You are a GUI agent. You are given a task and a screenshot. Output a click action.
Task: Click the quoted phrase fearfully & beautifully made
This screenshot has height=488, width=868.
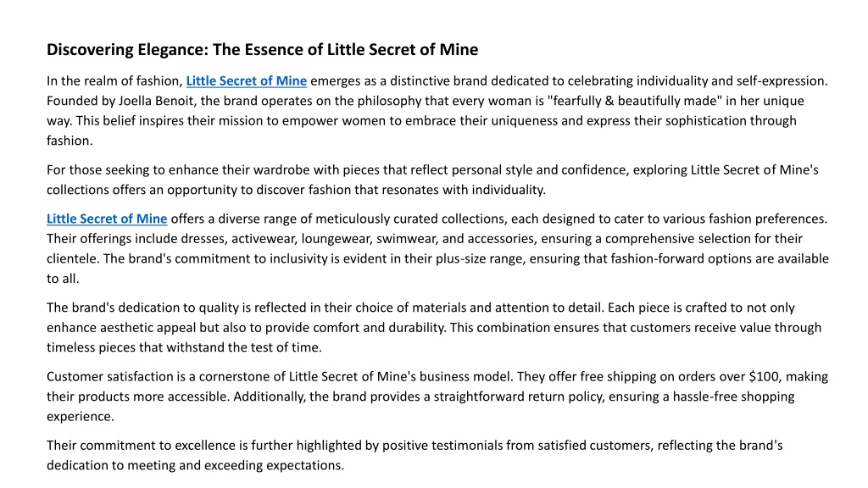pos(634,101)
